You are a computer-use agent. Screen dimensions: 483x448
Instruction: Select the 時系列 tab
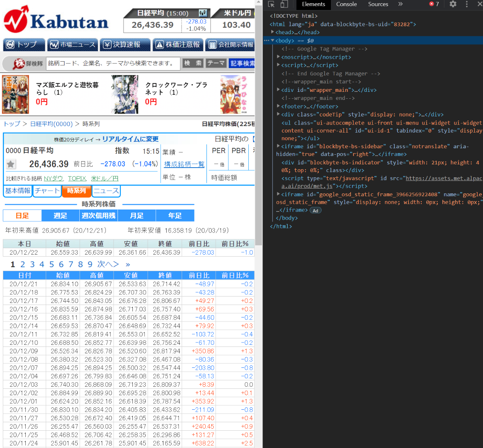click(76, 191)
